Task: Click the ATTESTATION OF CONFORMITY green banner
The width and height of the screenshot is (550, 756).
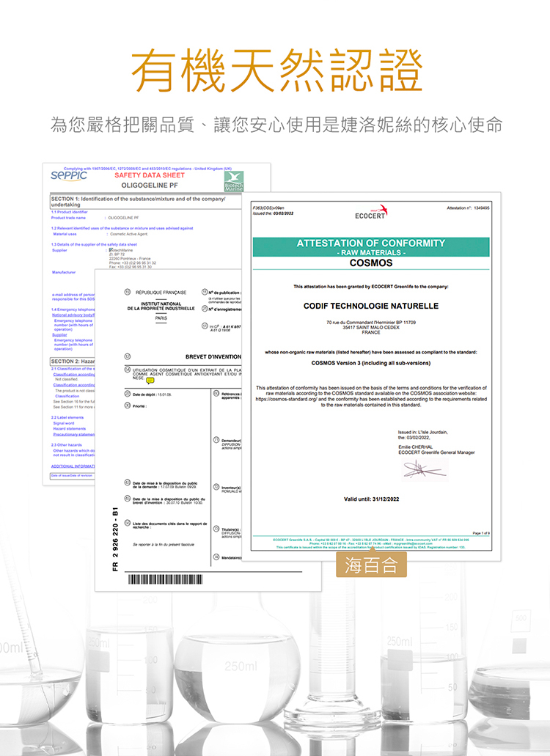Action: (370, 247)
